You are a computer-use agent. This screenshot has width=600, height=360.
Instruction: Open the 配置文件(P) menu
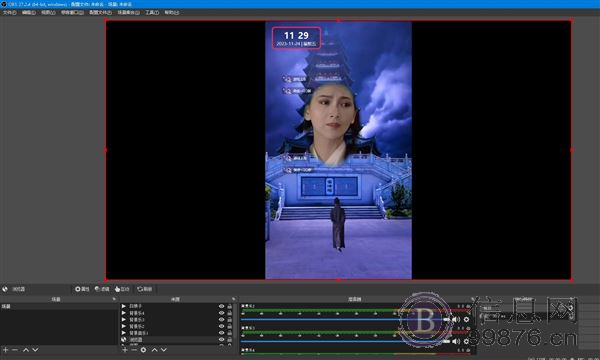(x=100, y=12)
